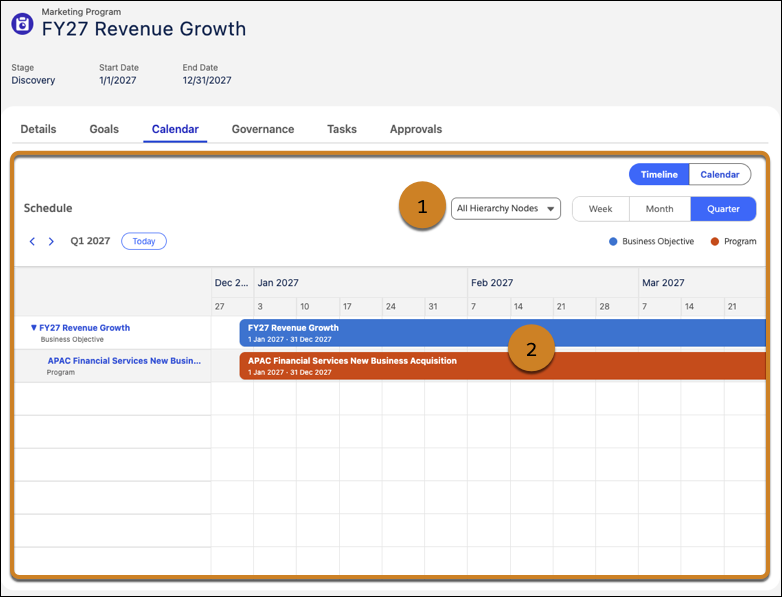This screenshot has height=597, width=782.
Task: Click the Feb 2027 month header
Action: [492, 283]
